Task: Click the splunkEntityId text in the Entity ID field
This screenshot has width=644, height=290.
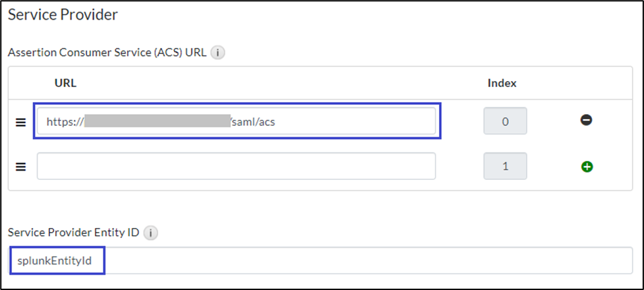Action: 57,261
